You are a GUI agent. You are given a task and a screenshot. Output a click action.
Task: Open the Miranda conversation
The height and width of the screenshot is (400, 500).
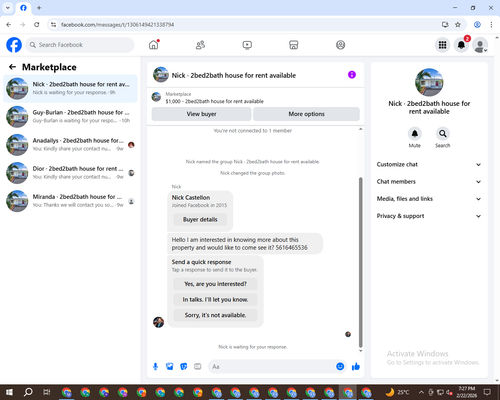pos(70,201)
